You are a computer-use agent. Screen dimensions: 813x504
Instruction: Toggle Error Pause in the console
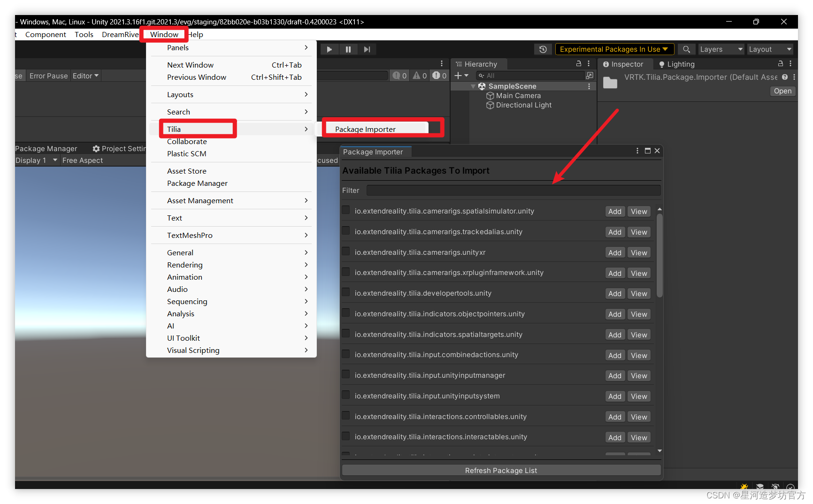pos(48,76)
